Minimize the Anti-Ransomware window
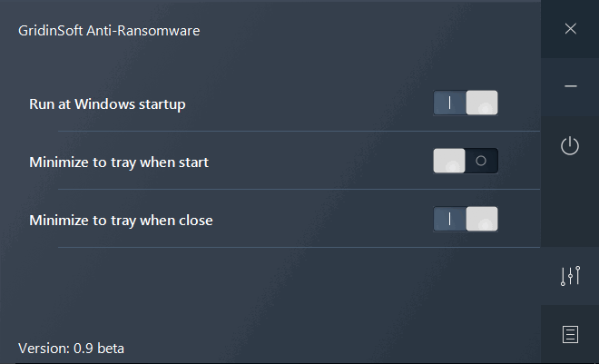Viewport: 599px width, 364px height. pyautogui.click(x=570, y=86)
